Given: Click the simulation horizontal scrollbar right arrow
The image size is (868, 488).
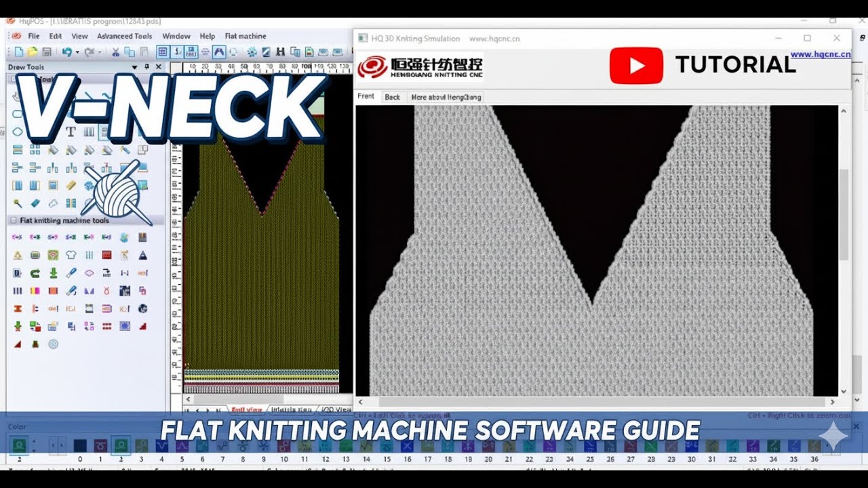Looking at the screenshot, I should coord(833,402).
